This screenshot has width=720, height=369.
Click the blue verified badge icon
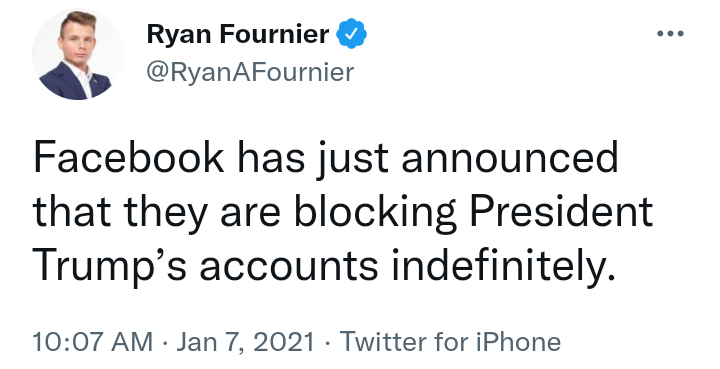click(352, 34)
